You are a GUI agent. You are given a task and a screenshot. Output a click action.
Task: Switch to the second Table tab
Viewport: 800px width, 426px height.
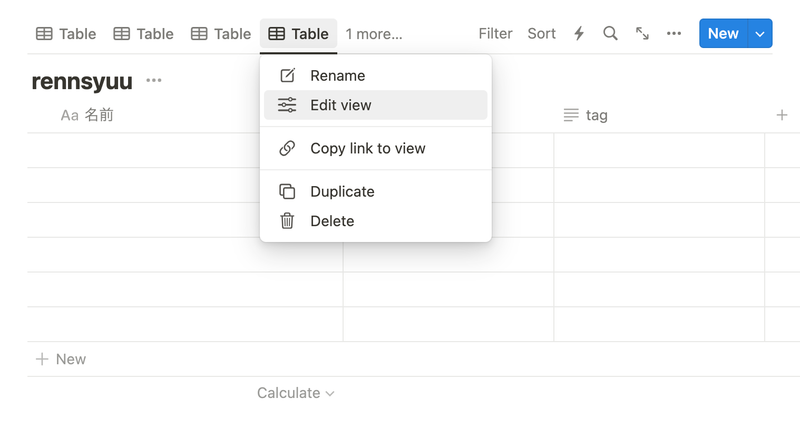pyautogui.click(x=143, y=34)
